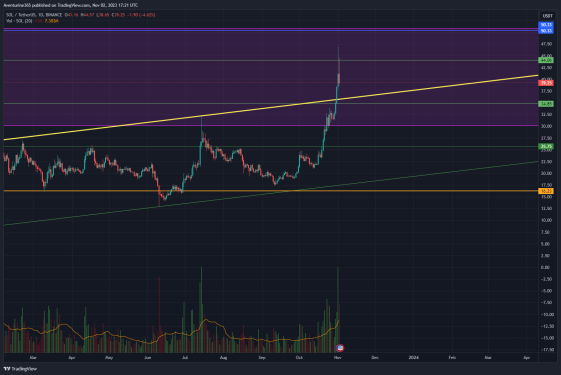Click the Aug label on time axis
Viewport: 561px width, 375px height.
tap(223, 357)
